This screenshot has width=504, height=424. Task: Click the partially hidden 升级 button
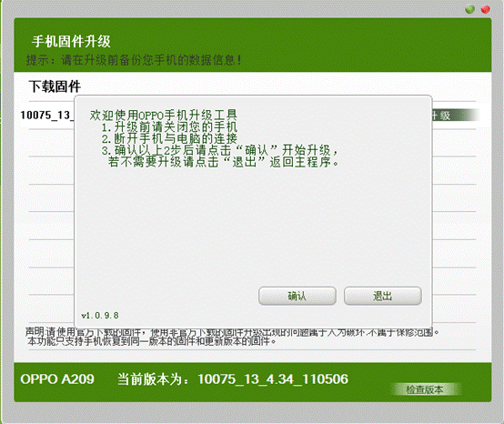[455, 116]
